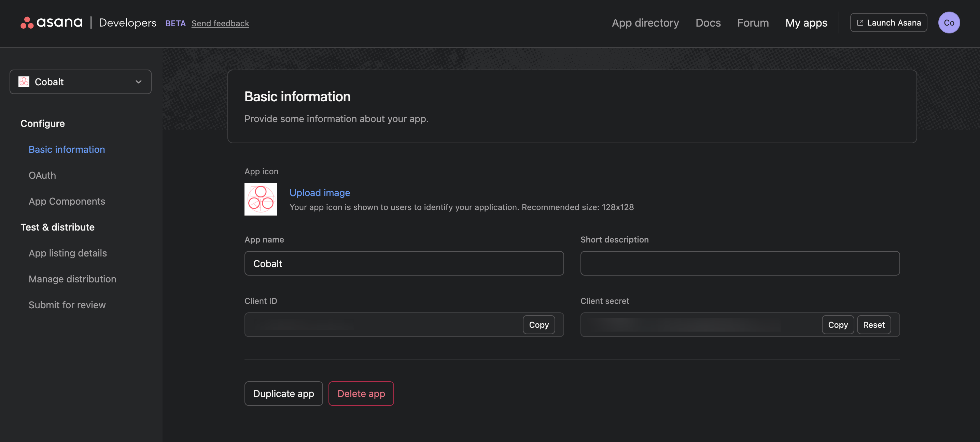
Task: Expand the Cobalt app selector chevron
Action: coord(139,82)
